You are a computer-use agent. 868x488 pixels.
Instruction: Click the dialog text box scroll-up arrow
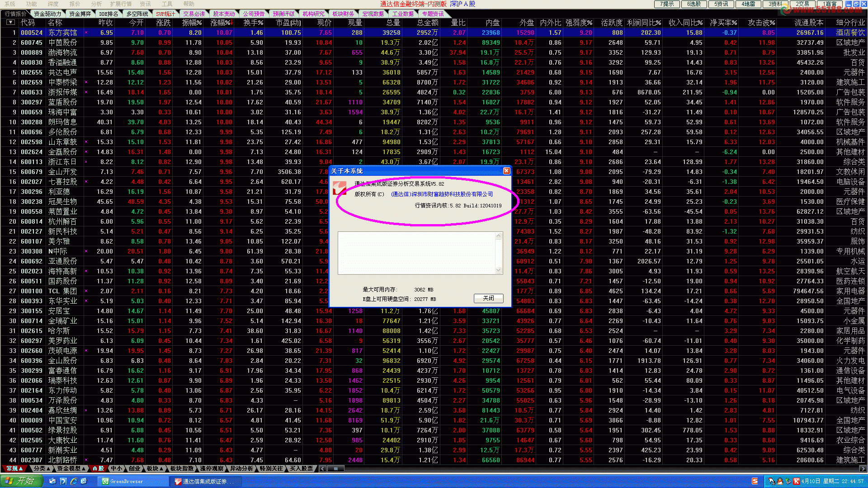[499, 236]
